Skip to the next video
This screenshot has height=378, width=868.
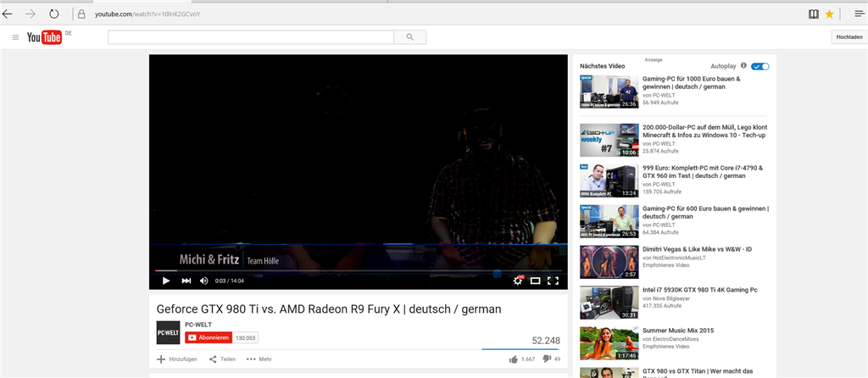click(x=186, y=281)
